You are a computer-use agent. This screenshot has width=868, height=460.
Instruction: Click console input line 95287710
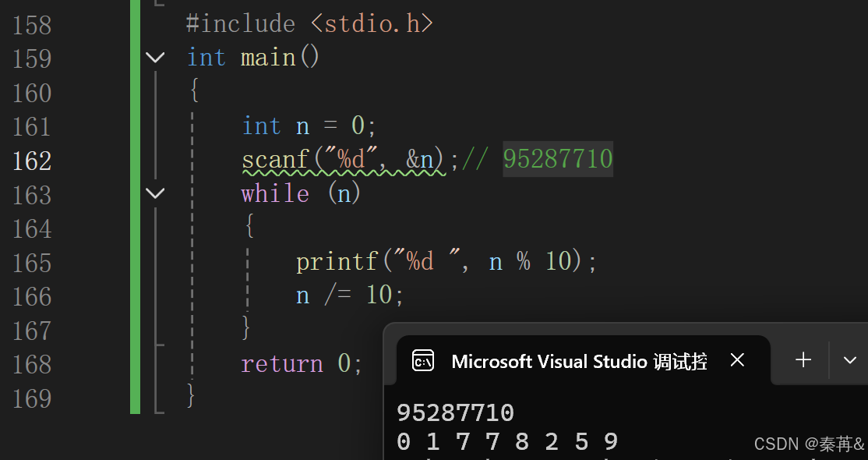tap(456, 413)
